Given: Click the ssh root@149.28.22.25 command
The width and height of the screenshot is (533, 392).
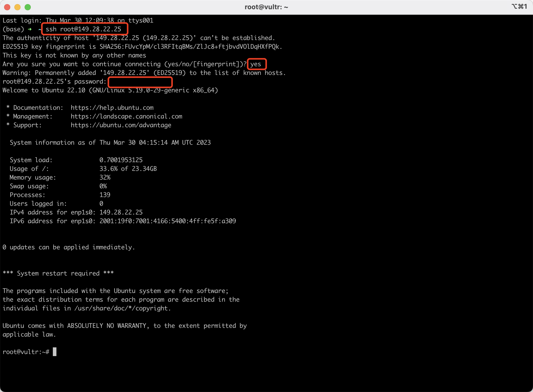Looking at the screenshot, I should tap(83, 29).
